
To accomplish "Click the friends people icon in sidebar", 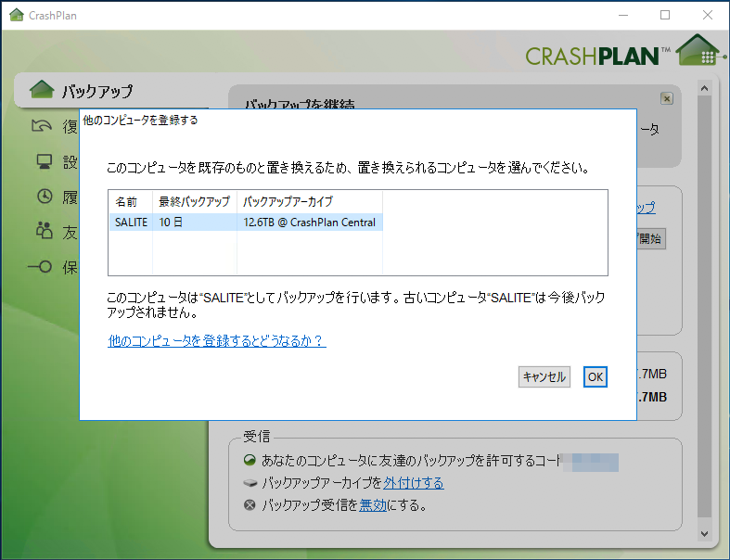I will 45,231.
